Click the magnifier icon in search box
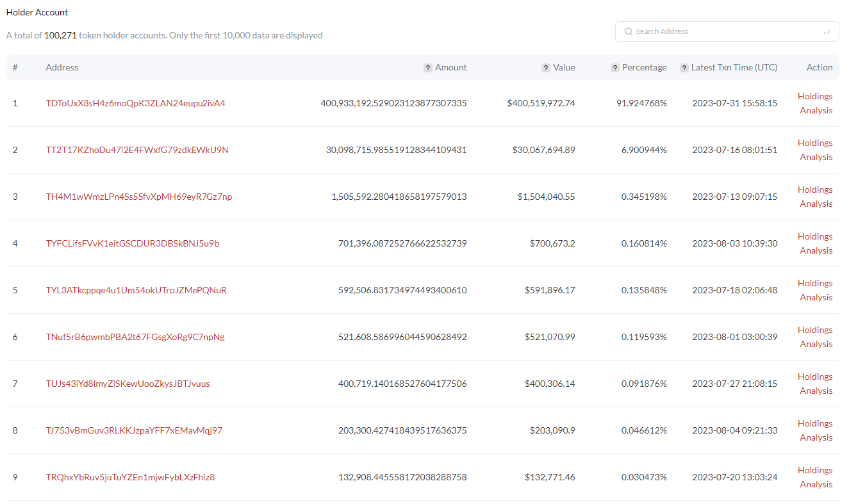This screenshot has height=504, width=849. pyautogui.click(x=629, y=31)
